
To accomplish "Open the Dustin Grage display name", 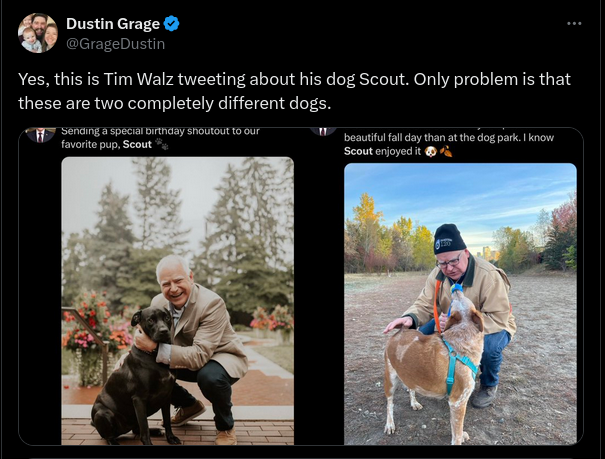I will (113, 24).
